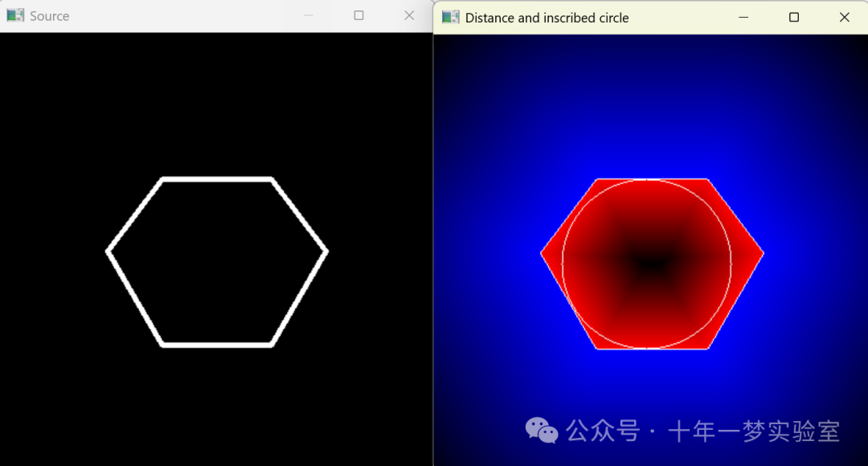This screenshot has height=466, width=868.
Task: Click the red hexagon in distance image
Action: click(x=652, y=264)
